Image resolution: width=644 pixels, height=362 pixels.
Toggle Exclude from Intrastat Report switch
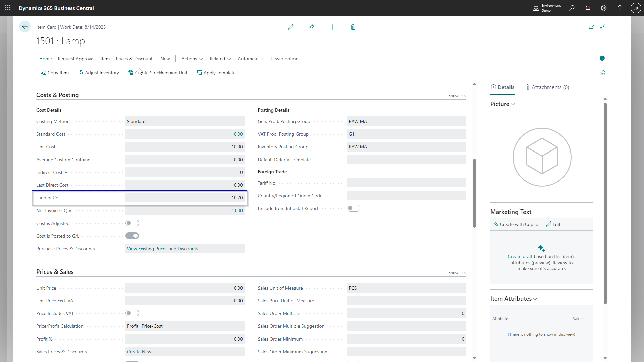click(354, 208)
